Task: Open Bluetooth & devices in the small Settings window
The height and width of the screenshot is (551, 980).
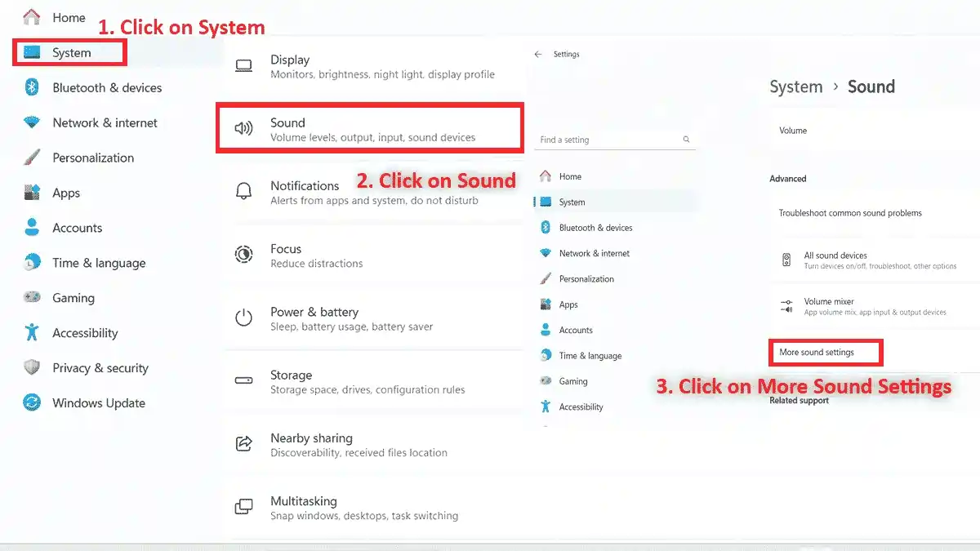Action: tap(595, 228)
